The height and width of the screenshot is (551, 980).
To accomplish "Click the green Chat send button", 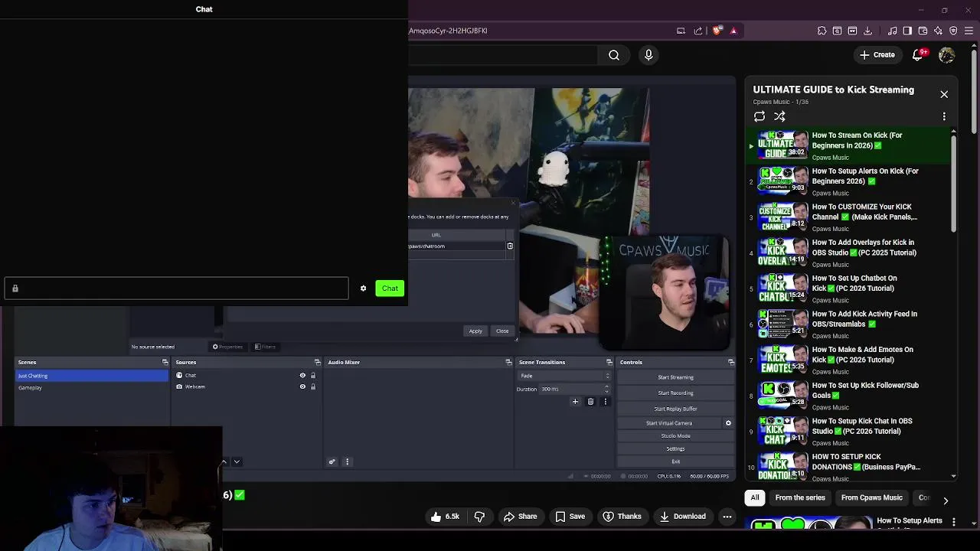I will 390,289.
